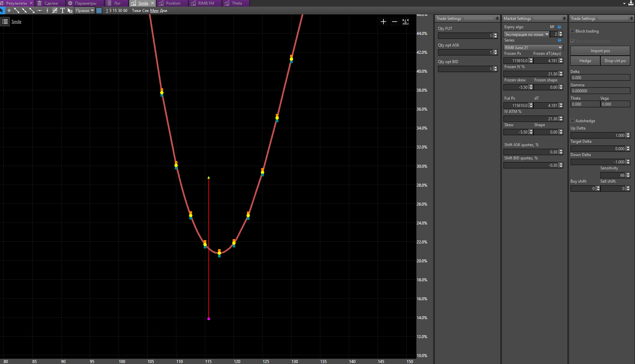This screenshot has height=364, width=635.
Task: Switch to the Position tab
Action: point(170,3)
